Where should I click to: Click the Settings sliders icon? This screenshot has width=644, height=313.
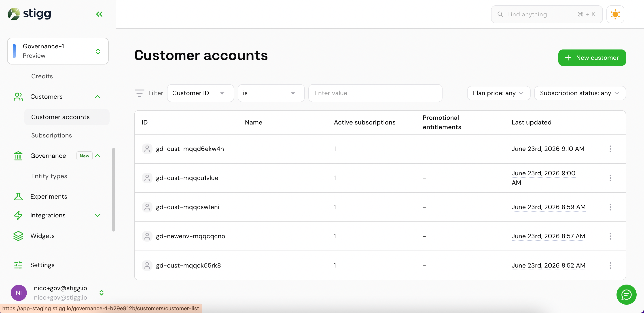[x=18, y=265]
